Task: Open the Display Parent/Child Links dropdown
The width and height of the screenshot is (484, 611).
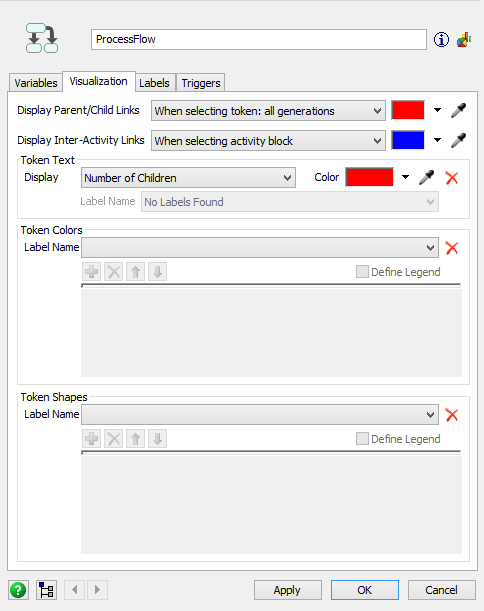Action: 268,111
